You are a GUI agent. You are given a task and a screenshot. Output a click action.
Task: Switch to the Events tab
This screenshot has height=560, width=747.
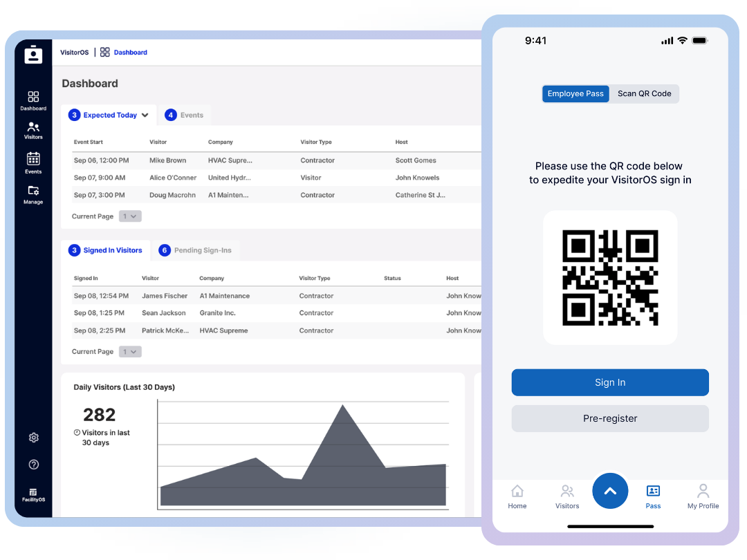185,115
